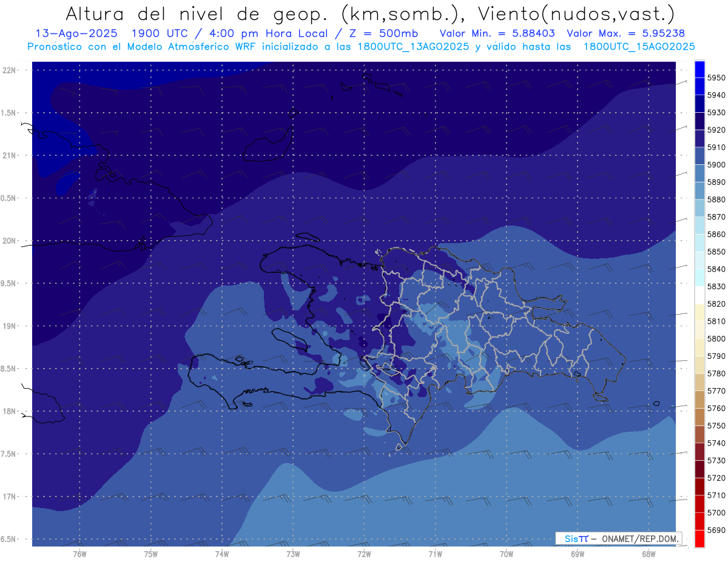Click the 72W longitude label
The width and height of the screenshot is (728, 562).
point(364,554)
